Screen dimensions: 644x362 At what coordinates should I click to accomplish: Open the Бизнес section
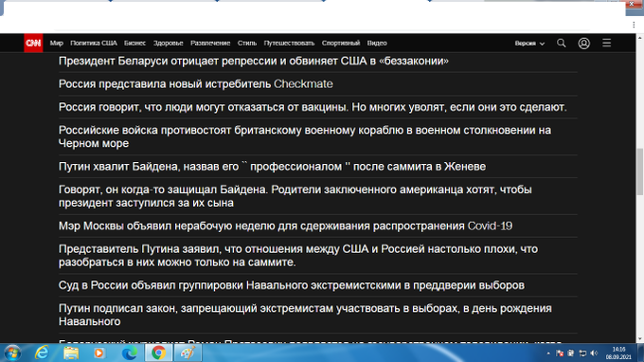pos(134,44)
